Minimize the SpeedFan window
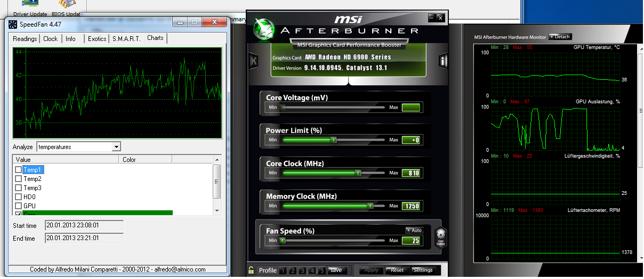 click(x=180, y=22)
